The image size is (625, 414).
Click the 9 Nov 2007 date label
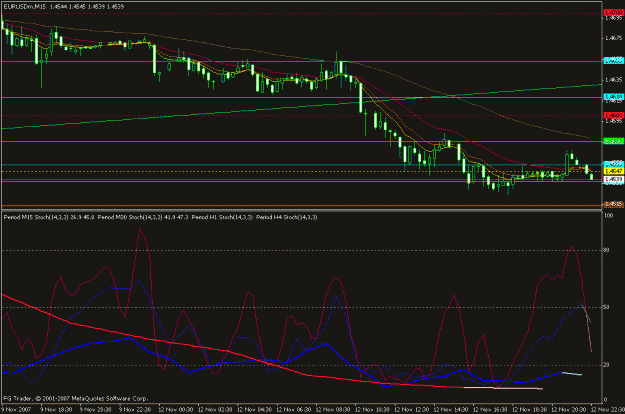[x=16, y=410]
